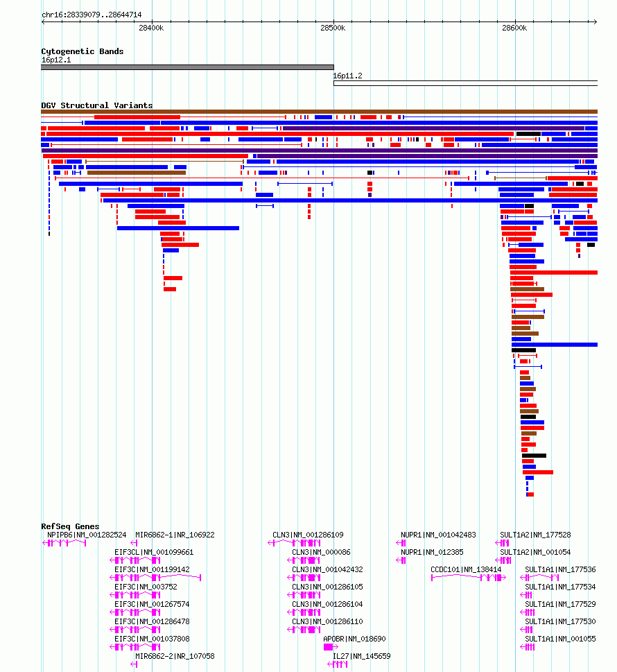Viewport: 617px width, 672px height.
Task: Select the SULT1A2 NM_177528 gene glyph
Action: (x=502, y=543)
